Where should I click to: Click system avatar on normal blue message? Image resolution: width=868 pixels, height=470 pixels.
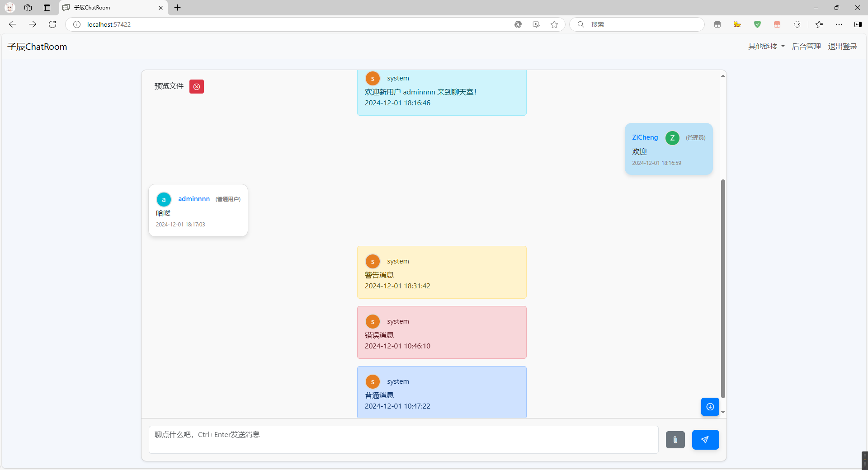[x=373, y=382]
